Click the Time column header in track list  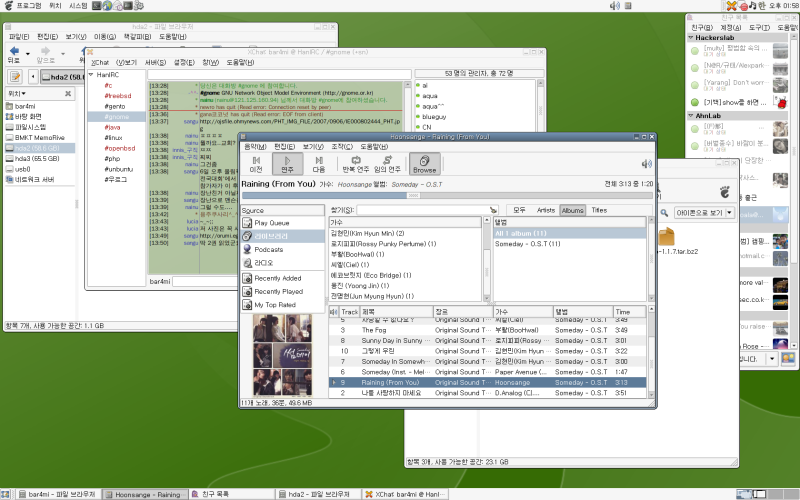623,312
